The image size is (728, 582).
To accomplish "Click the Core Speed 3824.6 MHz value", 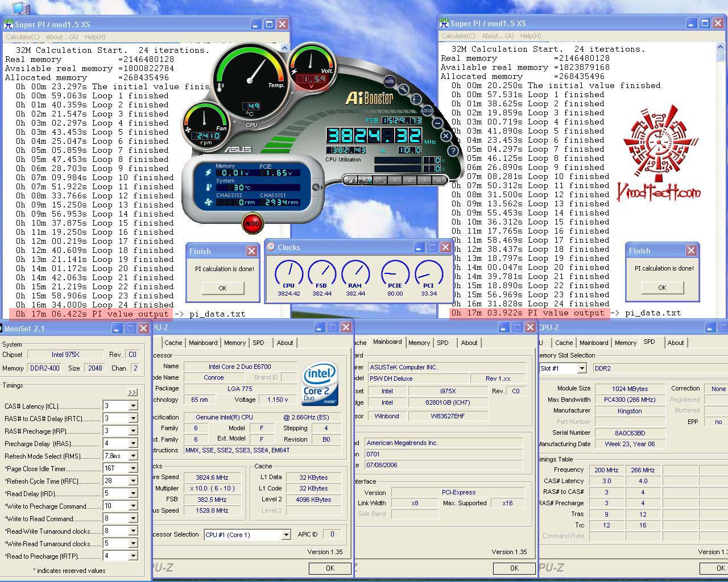I will coord(212,477).
